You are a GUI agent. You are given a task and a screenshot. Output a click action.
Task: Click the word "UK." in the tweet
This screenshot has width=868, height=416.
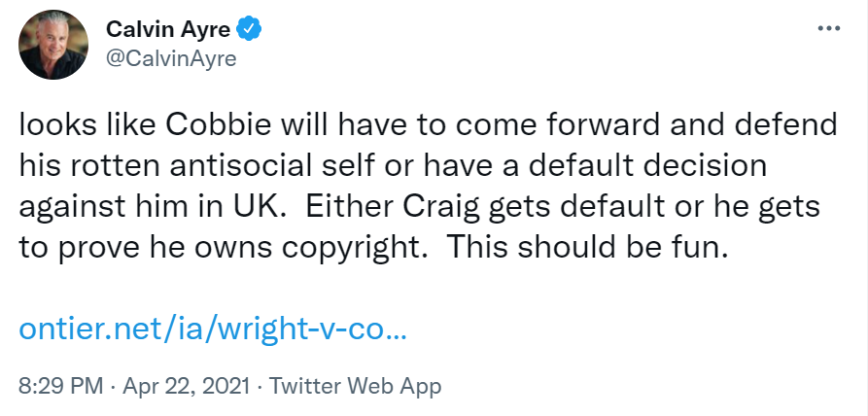pos(260,207)
